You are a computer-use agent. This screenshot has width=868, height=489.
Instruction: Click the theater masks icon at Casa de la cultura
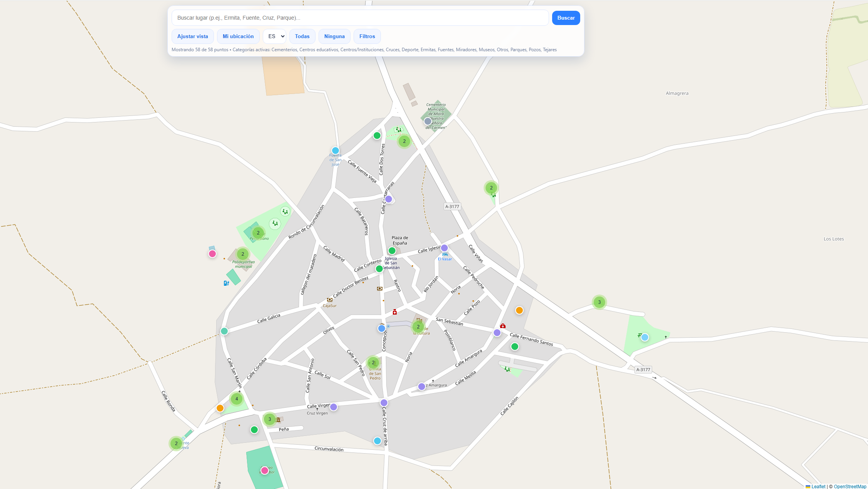[x=419, y=321]
